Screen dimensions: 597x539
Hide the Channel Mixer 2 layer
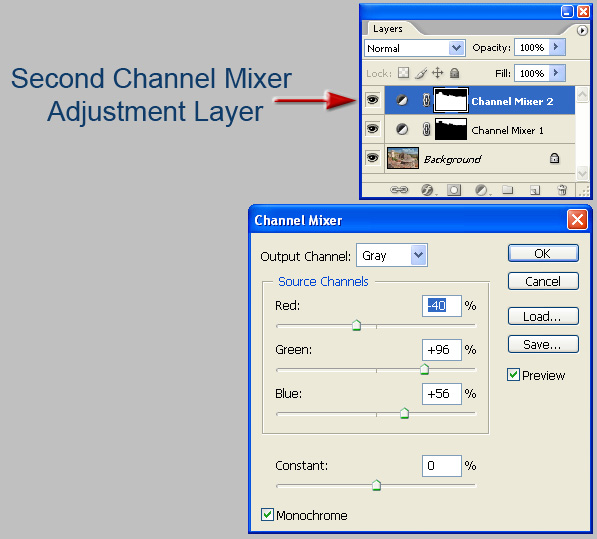pos(372,100)
